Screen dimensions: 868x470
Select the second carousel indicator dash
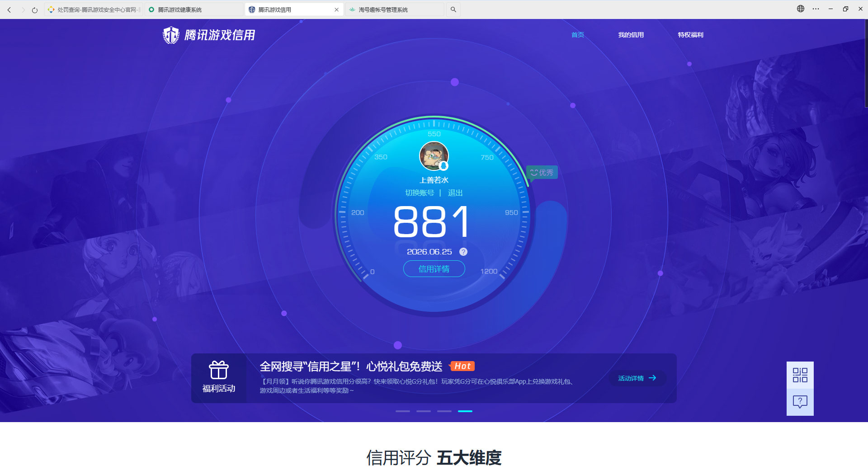[424, 411]
